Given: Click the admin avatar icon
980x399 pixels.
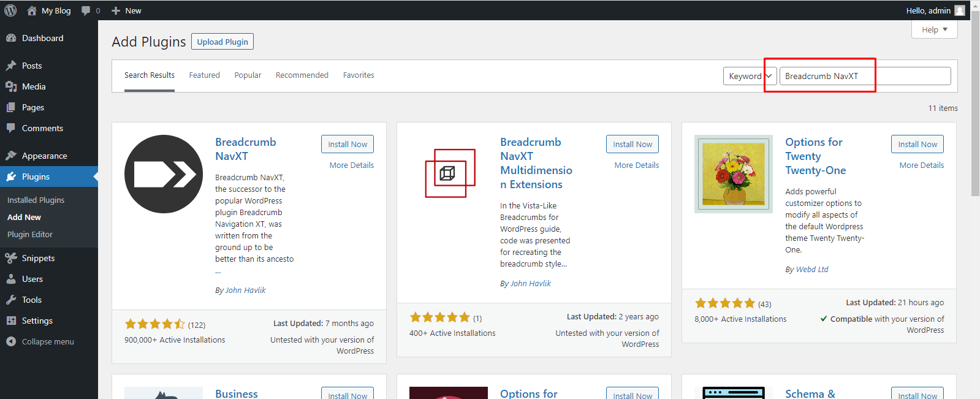Looking at the screenshot, I should (x=960, y=10).
